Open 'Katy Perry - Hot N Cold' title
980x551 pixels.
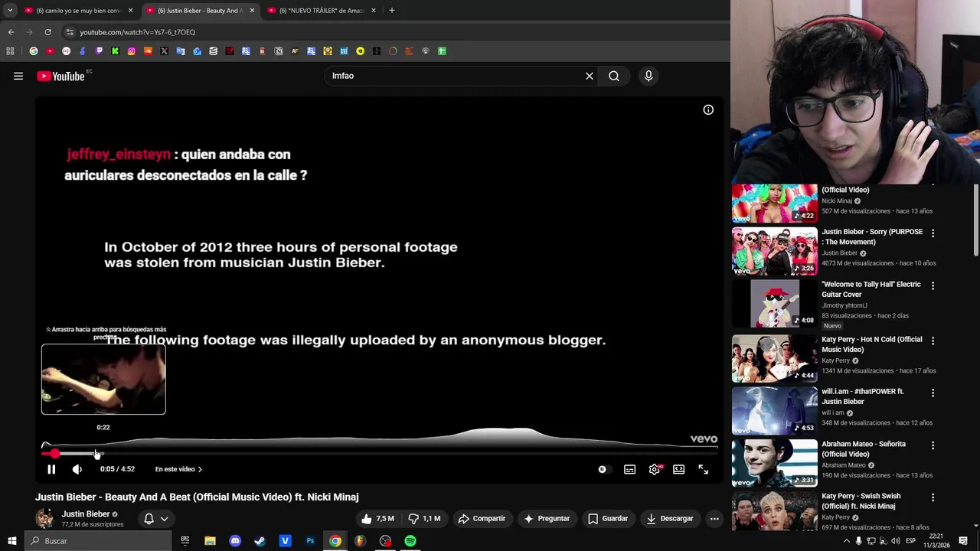(x=871, y=344)
